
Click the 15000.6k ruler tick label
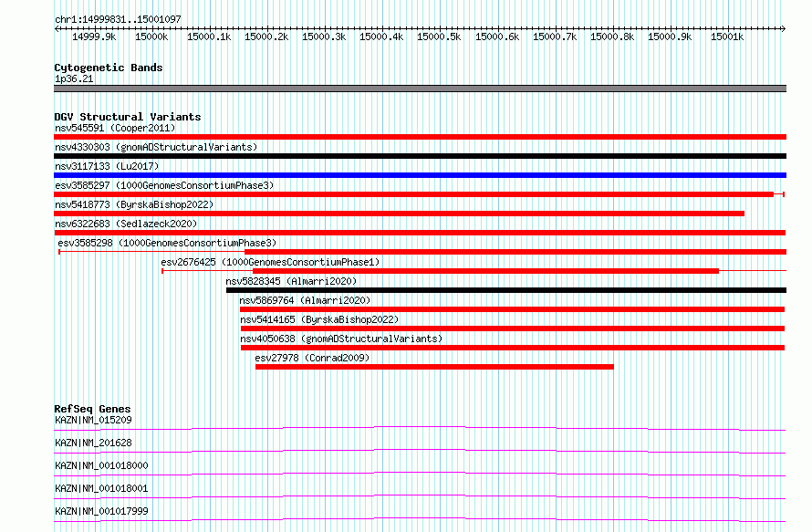(497, 37)
